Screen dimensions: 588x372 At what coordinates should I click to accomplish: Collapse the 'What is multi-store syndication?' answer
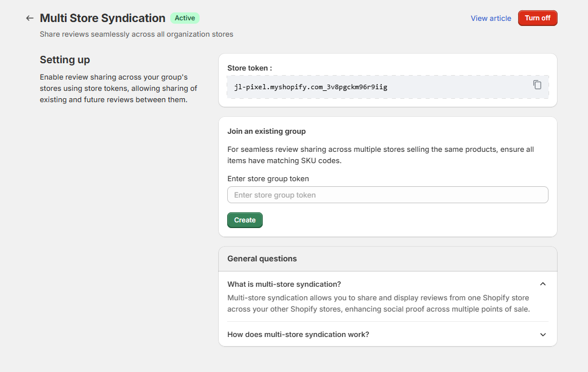click(x=543, y=284)
